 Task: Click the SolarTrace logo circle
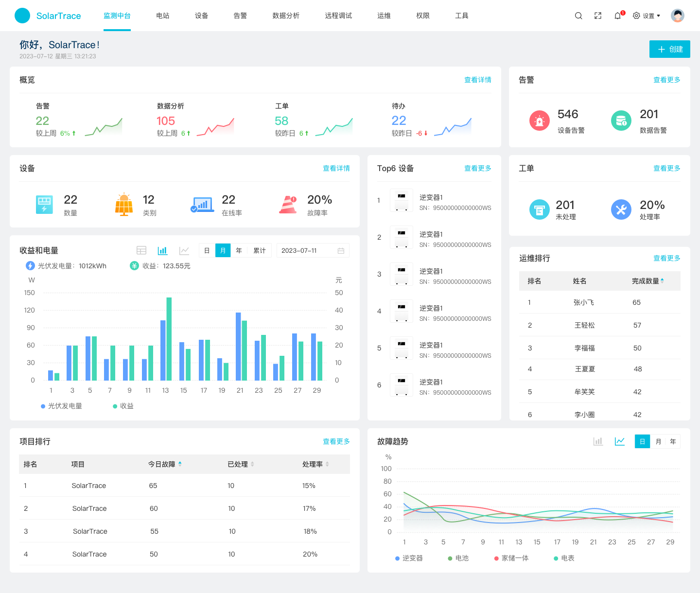pyautogui.click(x=22, y=16)
